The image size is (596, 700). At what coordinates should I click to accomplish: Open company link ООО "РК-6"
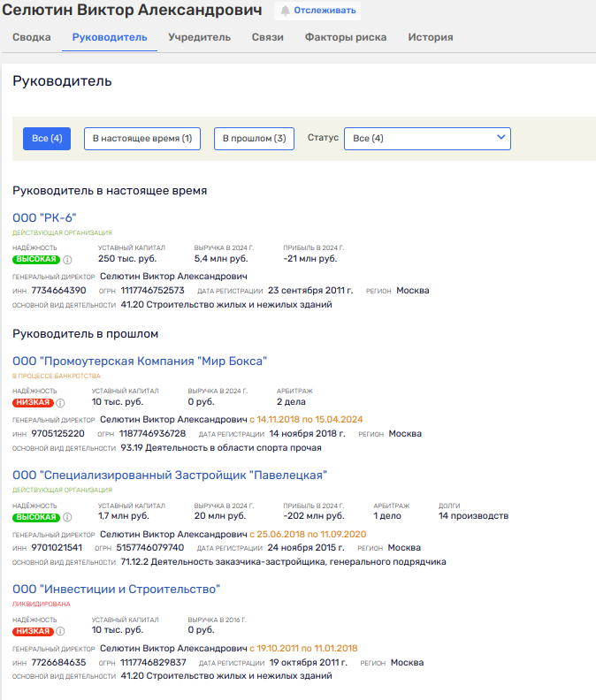44,217
